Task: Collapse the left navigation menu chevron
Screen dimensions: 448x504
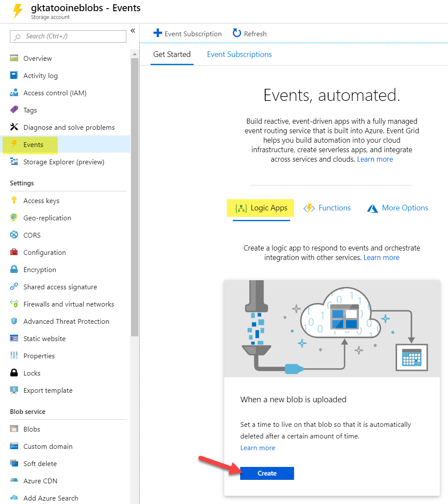Action: tap(133, 31)
